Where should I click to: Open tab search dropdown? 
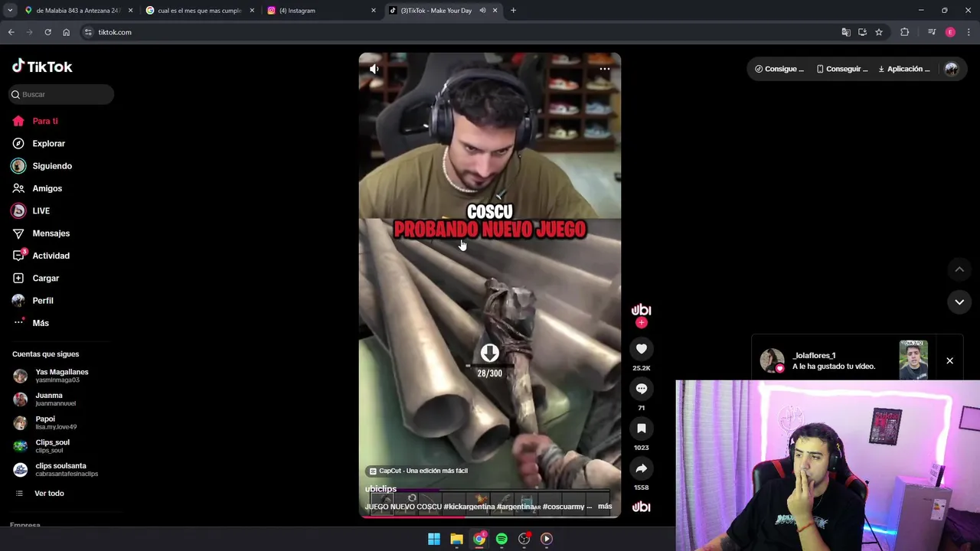(10, 11)
